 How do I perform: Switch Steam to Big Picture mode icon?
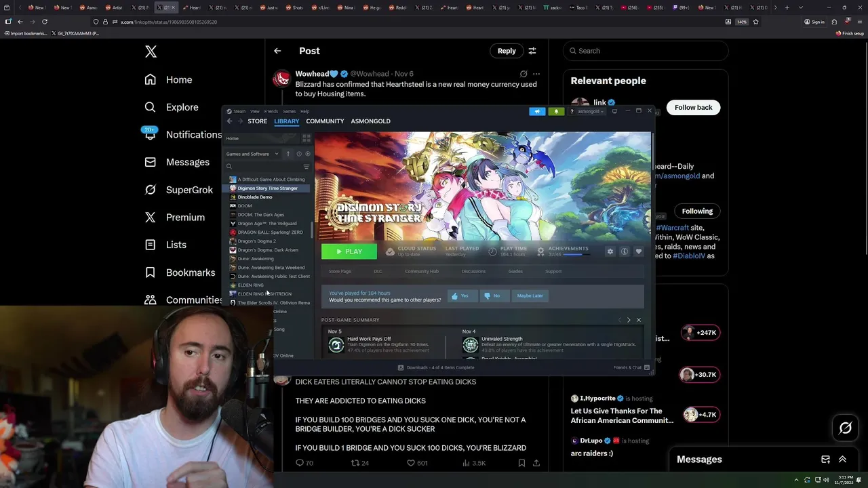click(614, 111)
